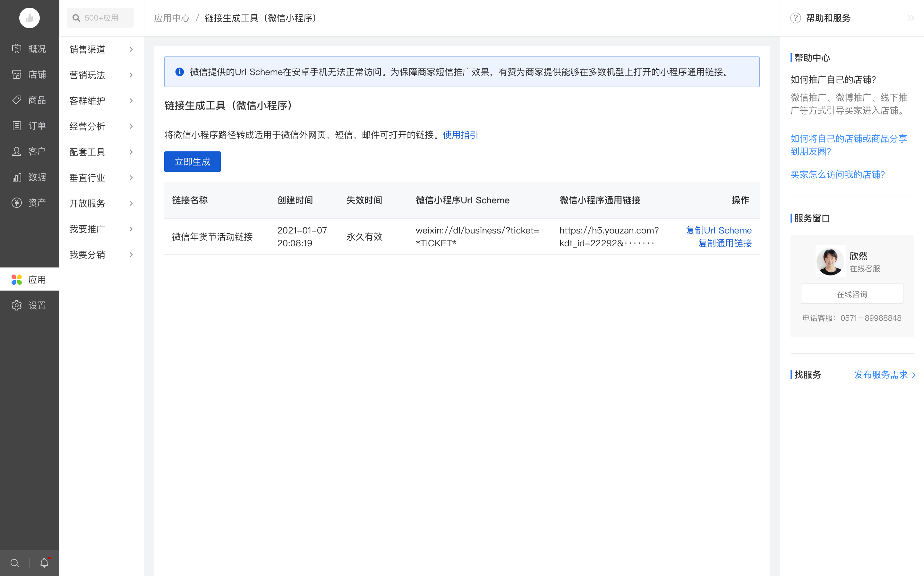Expand the 营销玩法 submenu
924x576 pixels.
point(101,75)
